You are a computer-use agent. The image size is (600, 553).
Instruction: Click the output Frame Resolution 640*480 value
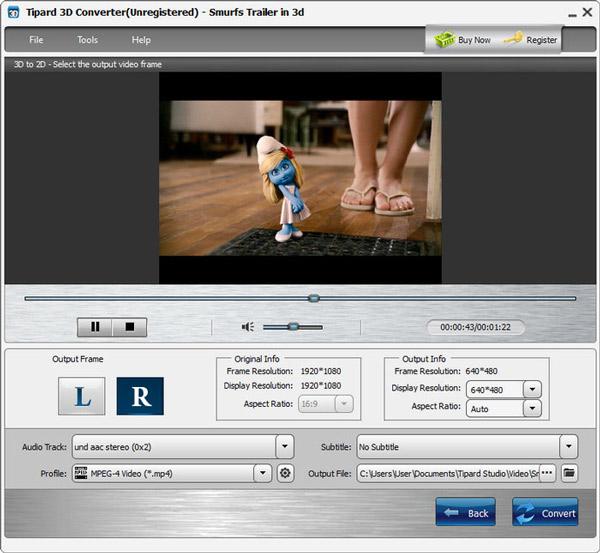[x=481, y=371]
